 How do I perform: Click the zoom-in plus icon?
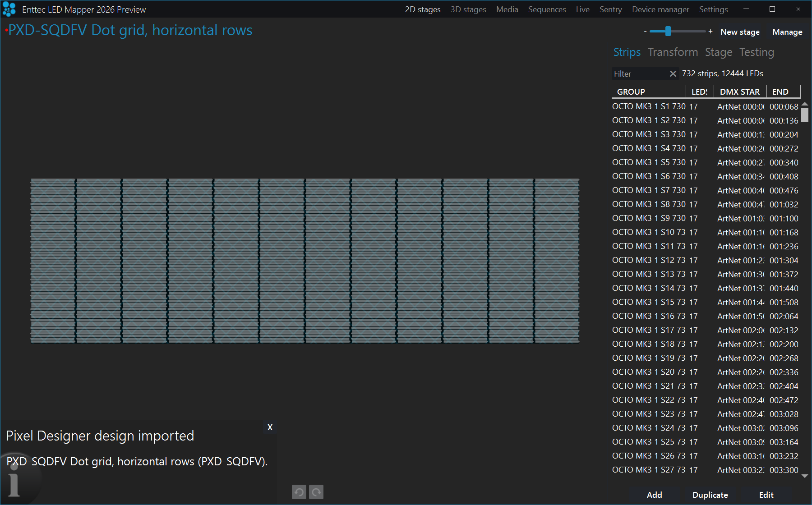tap(710, 32)
